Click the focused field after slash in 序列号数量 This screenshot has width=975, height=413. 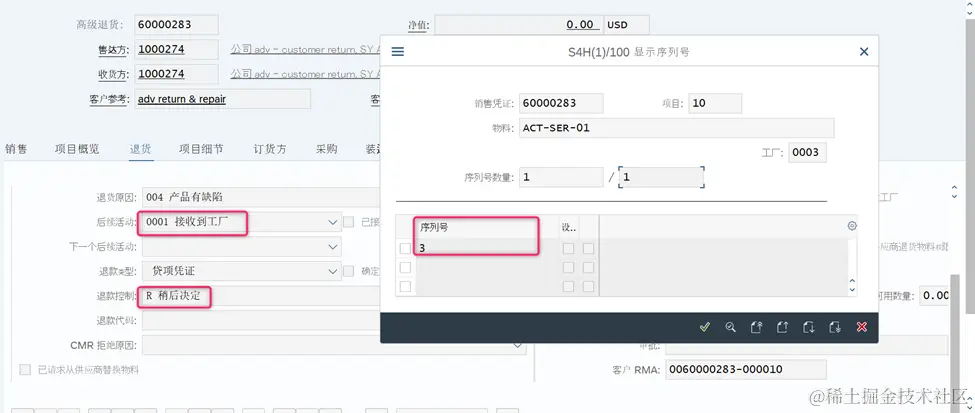point(662,177)
